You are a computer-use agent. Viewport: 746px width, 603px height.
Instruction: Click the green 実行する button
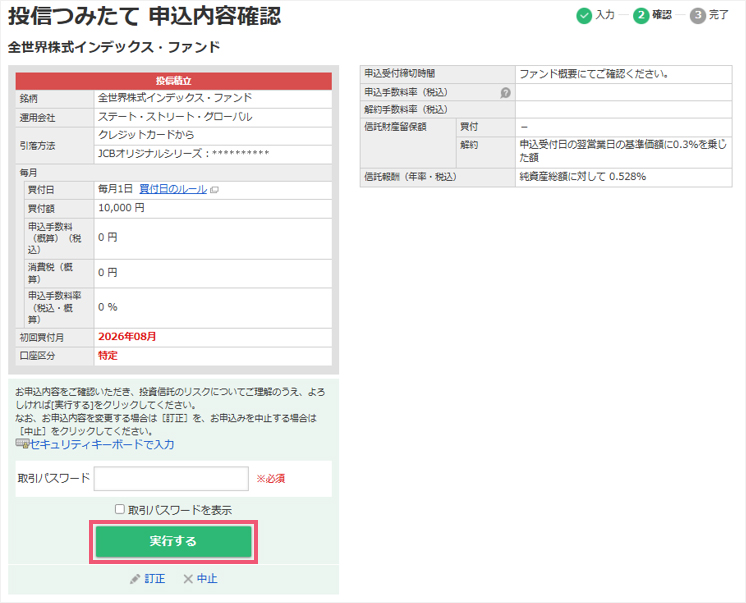173,541
